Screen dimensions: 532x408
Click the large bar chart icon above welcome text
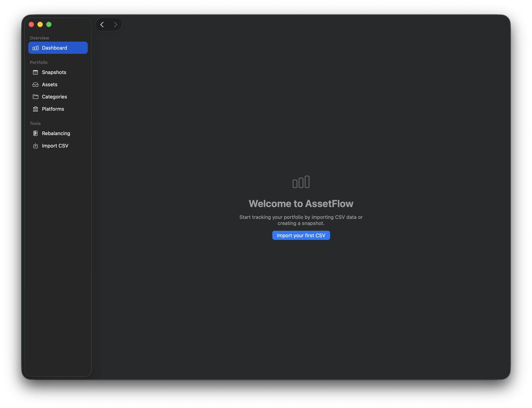(x=301, y=182)
